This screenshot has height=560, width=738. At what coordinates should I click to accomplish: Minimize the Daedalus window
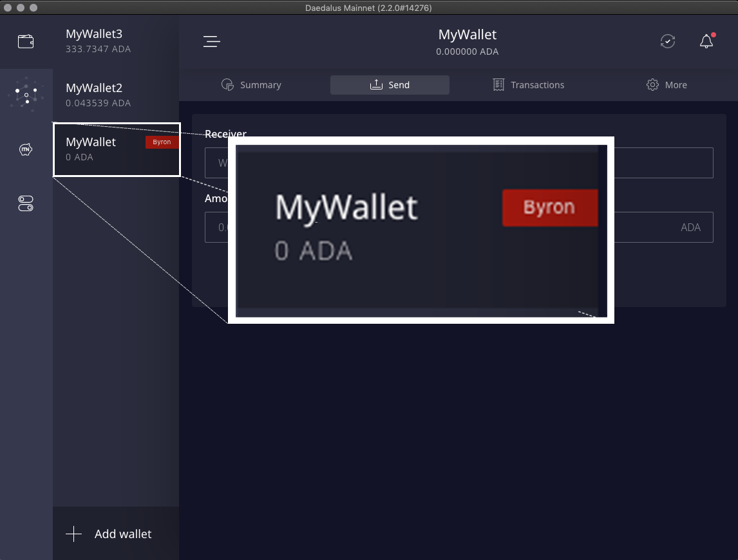(21, 8)
